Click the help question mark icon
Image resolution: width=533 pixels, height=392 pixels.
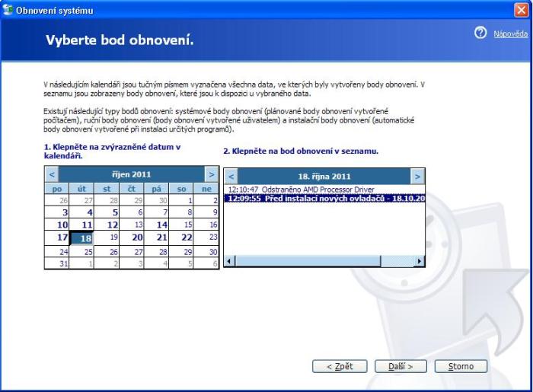click(x=480, y=33)
